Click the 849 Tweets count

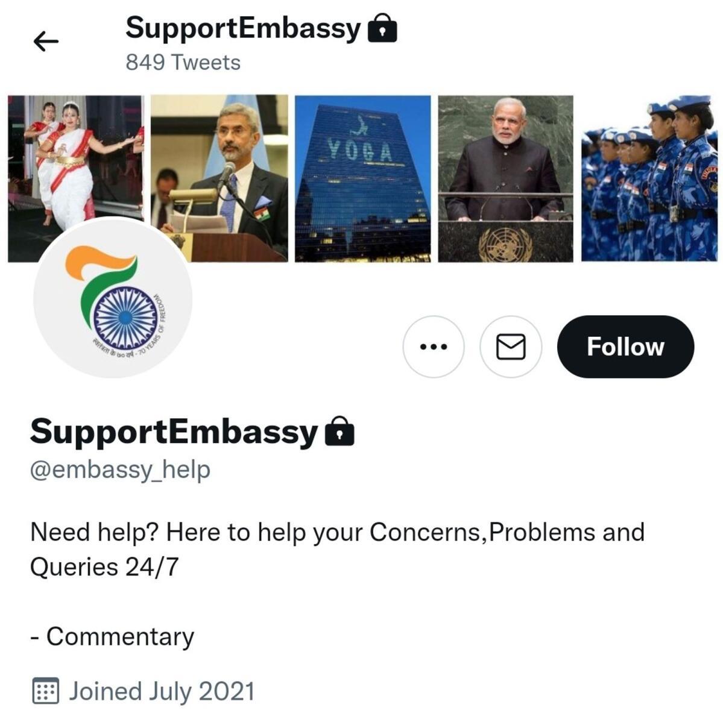(183, 63)
